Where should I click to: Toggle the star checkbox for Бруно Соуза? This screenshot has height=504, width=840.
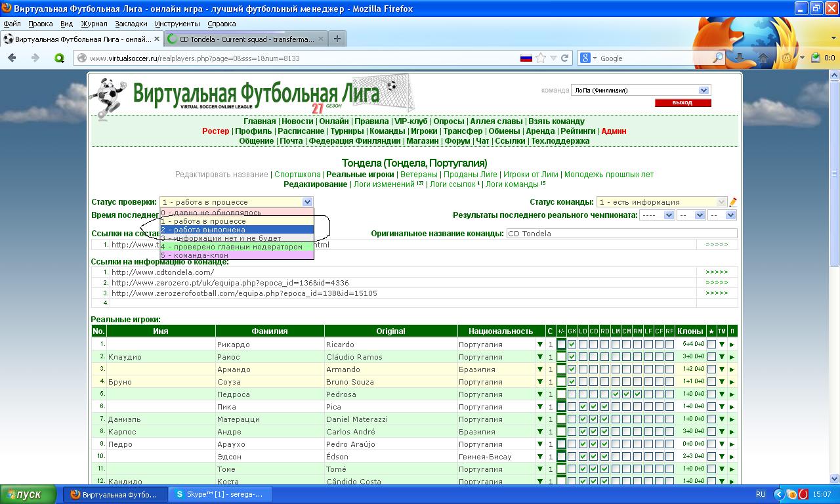(711, 382)
